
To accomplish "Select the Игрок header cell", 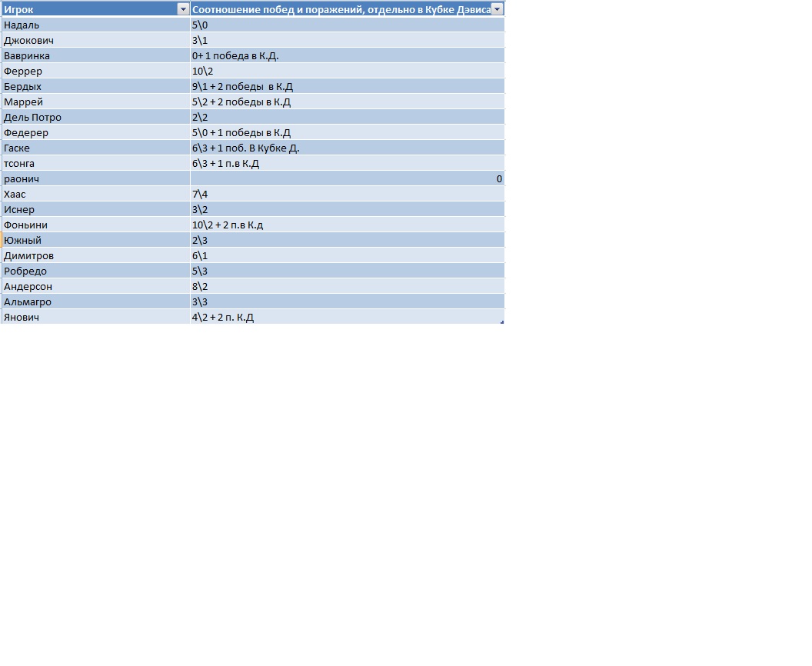I will tap(96, 8).
